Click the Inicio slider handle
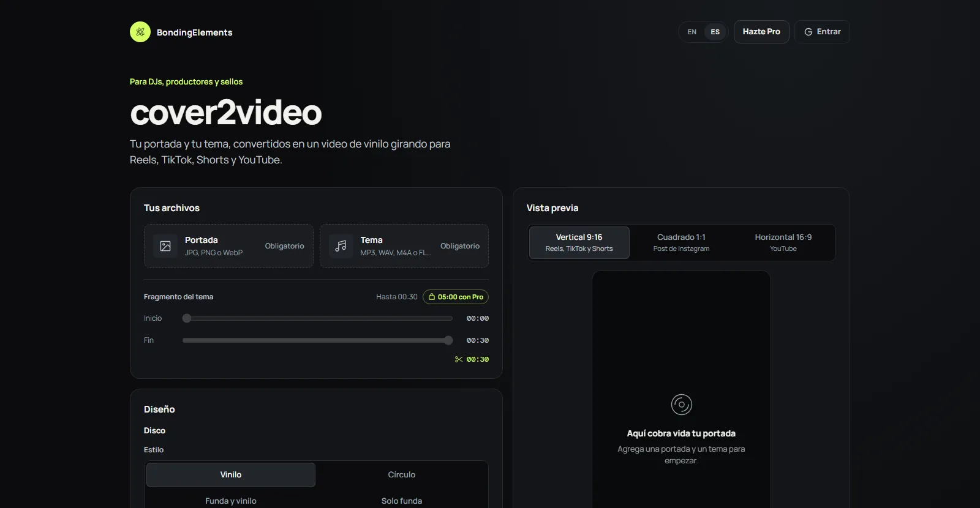 click(x=187, y=318)
